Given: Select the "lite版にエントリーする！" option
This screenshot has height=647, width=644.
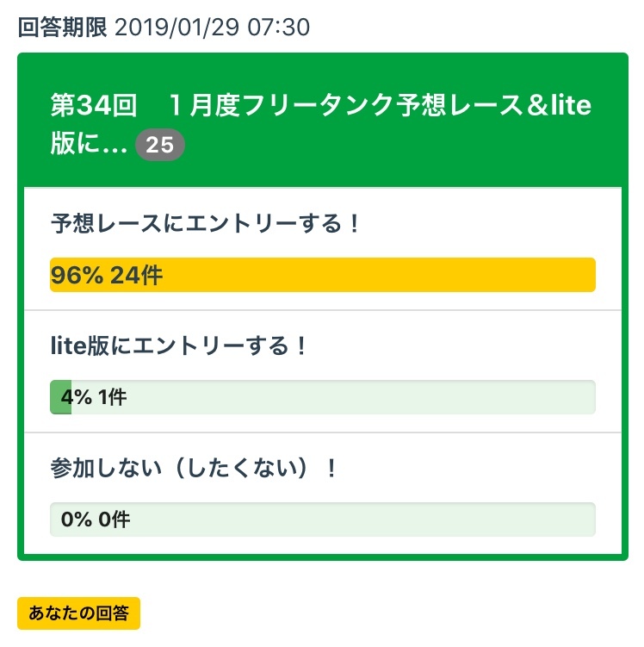Looking at the screenshot, I should click(x=179, y=346).
